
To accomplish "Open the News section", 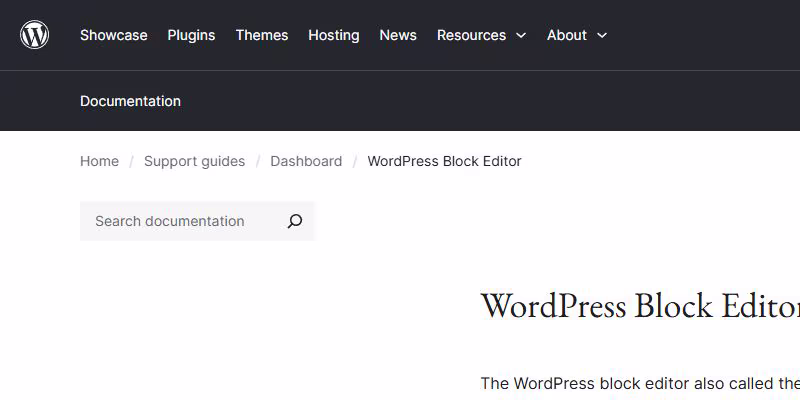I will coord(398,35).
